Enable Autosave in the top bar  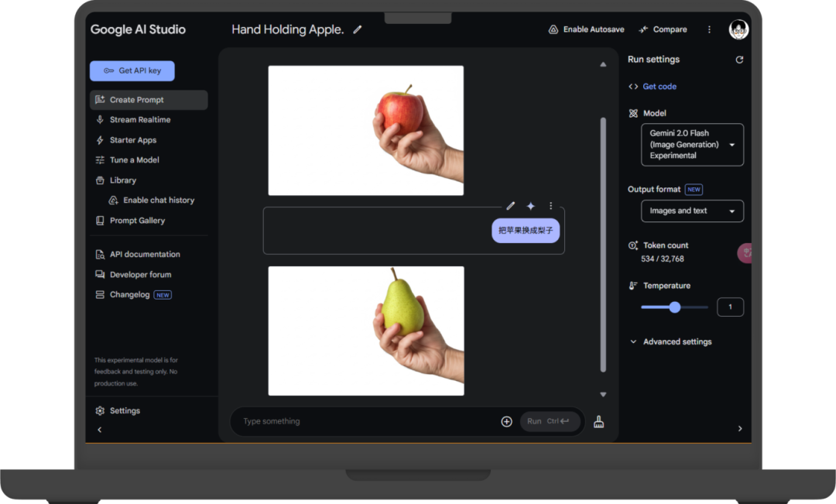(x=586, y=29)
